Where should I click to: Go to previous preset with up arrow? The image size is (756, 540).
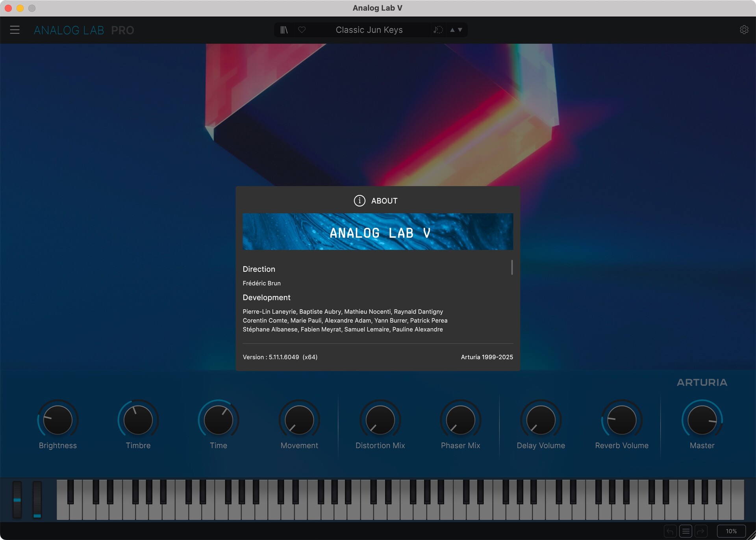452,30
